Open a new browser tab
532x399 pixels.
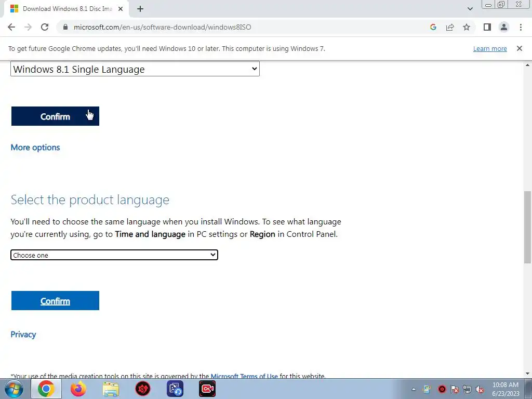(140, 9)
